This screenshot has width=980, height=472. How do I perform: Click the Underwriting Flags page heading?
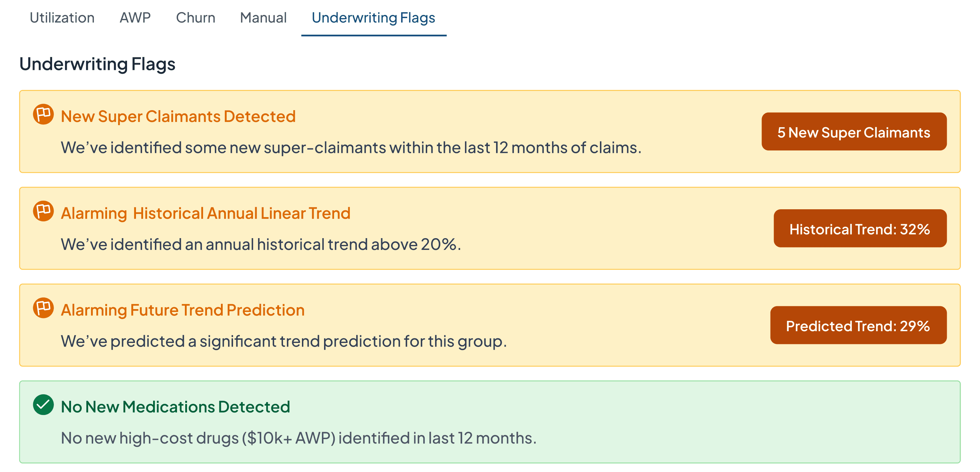tap(97, 64)
